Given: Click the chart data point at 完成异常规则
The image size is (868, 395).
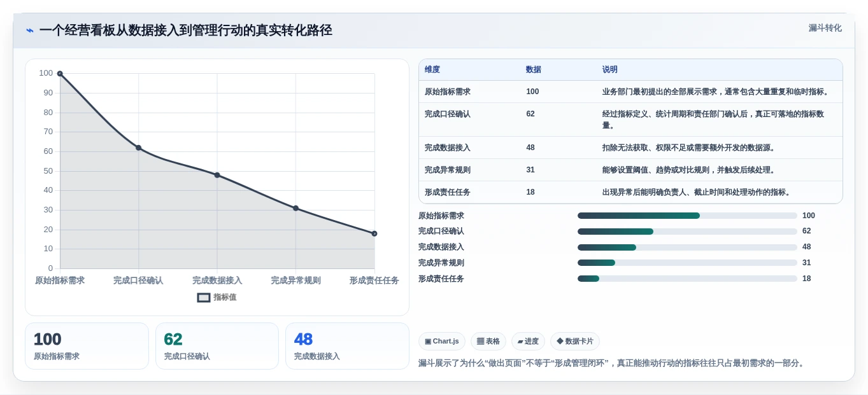Looking at the screenshot, I should pos(295,208).
